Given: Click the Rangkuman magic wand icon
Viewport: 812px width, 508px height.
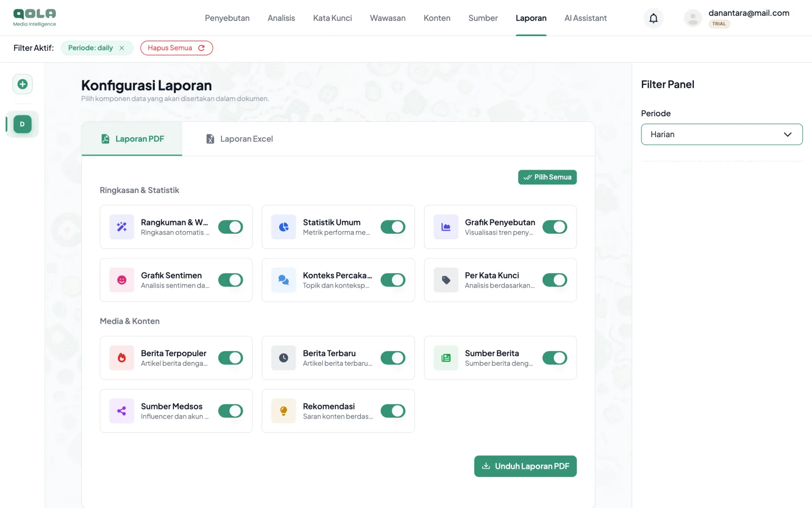Looking at the screenshot, I should [122, 227].
